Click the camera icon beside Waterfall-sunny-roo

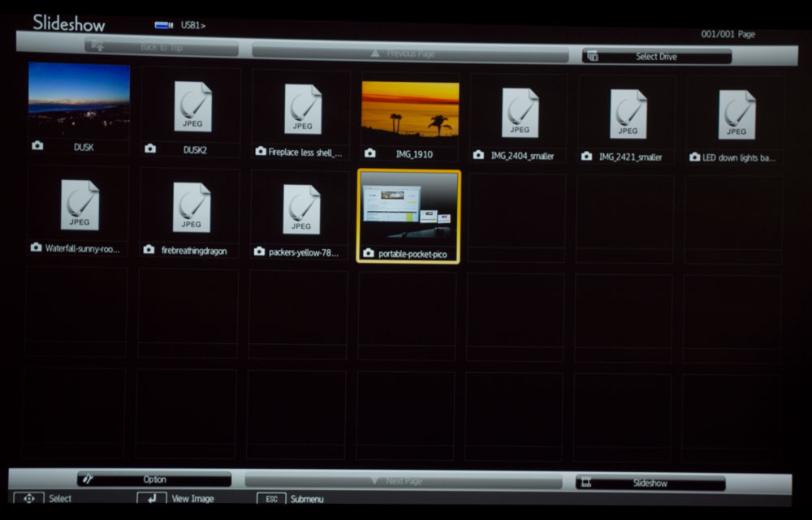[36, 247]
